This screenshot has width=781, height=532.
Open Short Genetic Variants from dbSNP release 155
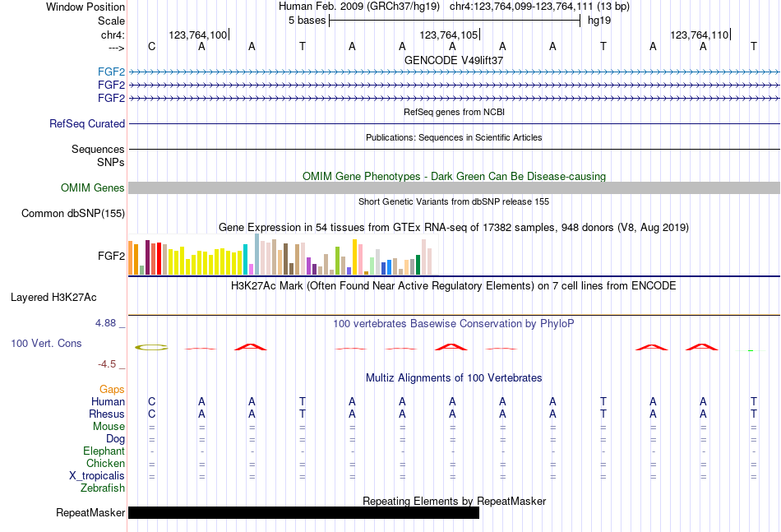click(454, 201)
